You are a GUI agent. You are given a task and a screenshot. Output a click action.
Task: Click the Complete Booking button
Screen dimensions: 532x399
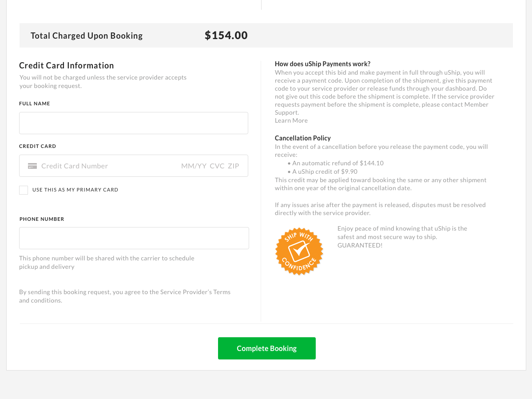(x=267, y=348)
